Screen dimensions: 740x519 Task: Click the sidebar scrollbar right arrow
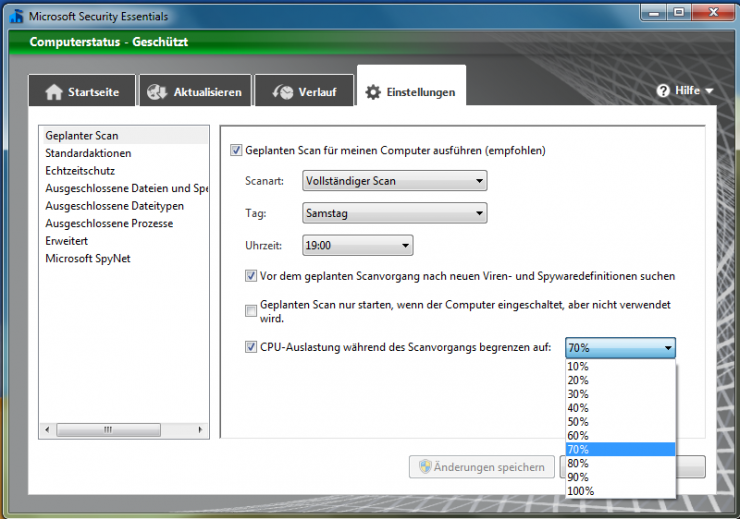point(201,430)
